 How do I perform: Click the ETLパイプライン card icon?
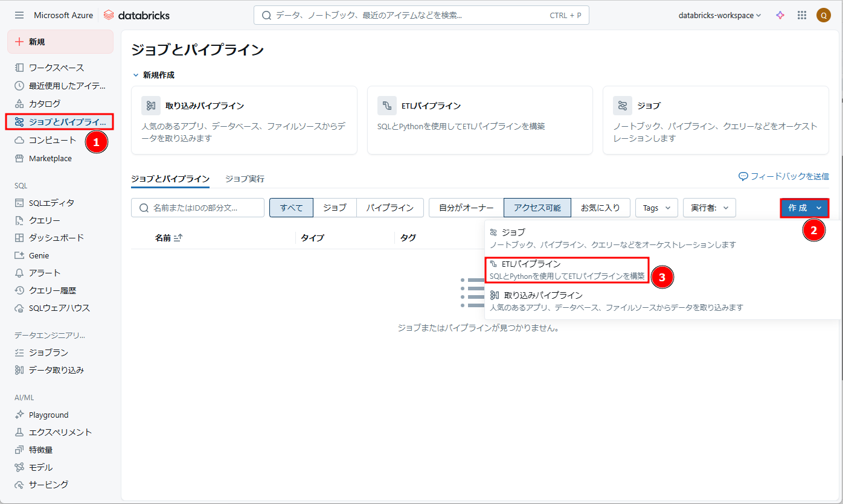[387, 106]
